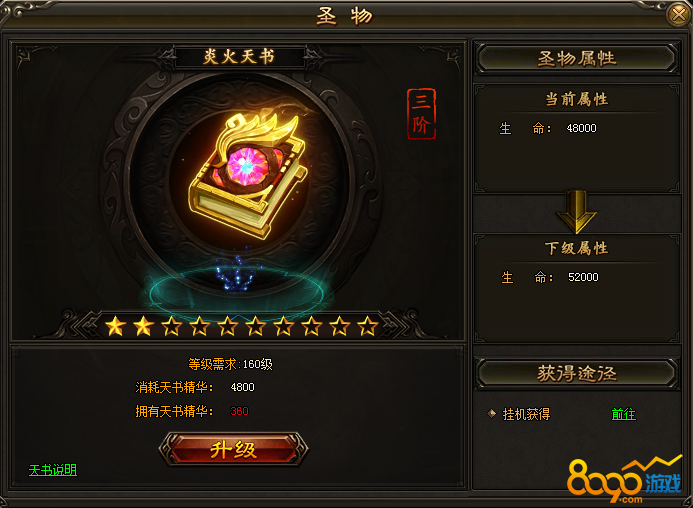Click the 下级属性 life value 52000

[583, 277]
